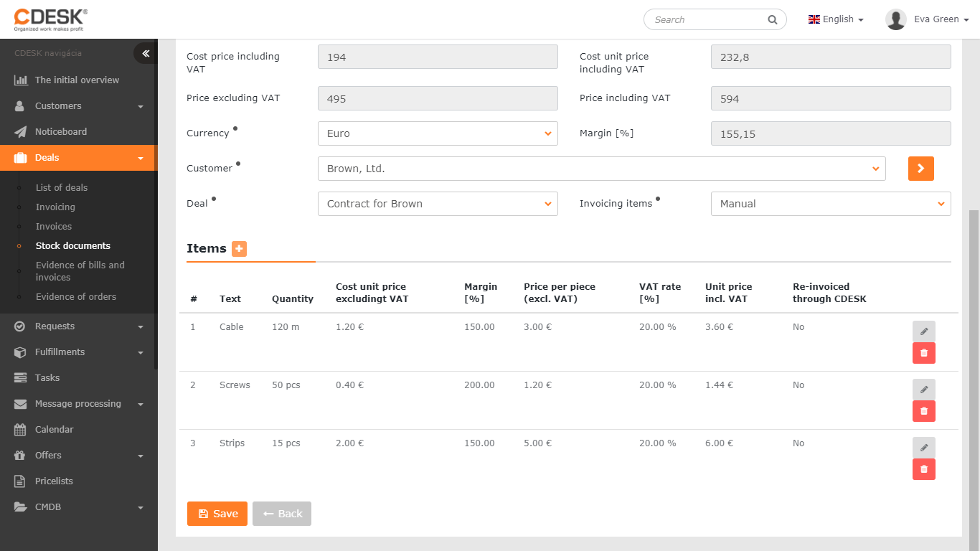Viewport: 980px width, 551px height.
Task: Click the Customers person icon
Action: (x=20, y=105)
